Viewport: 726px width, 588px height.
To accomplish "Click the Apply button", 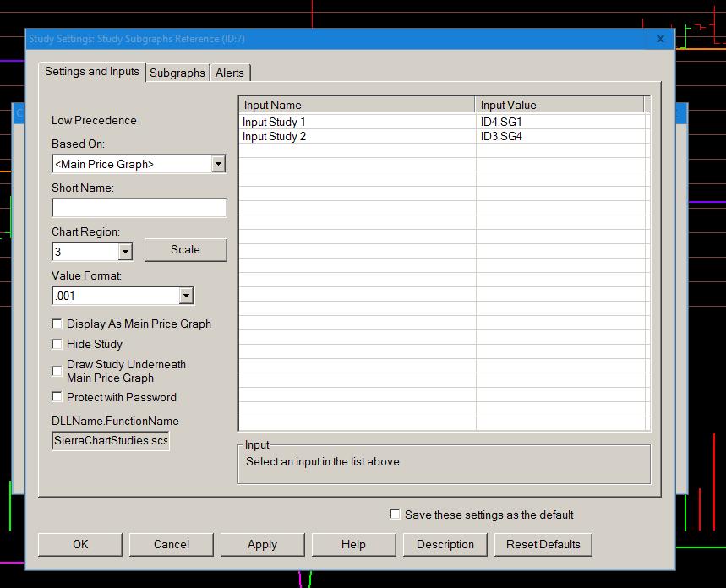I will click(262, 545).
